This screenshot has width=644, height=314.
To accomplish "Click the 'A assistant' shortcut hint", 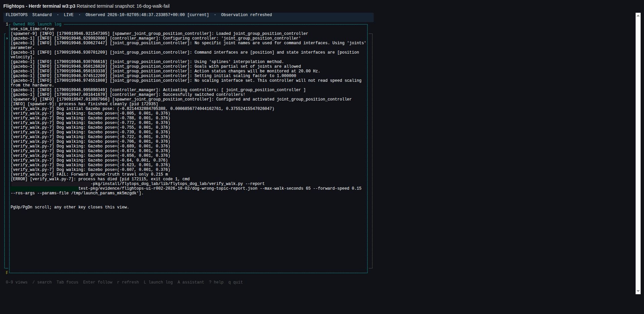I will [x=191, y=282].
